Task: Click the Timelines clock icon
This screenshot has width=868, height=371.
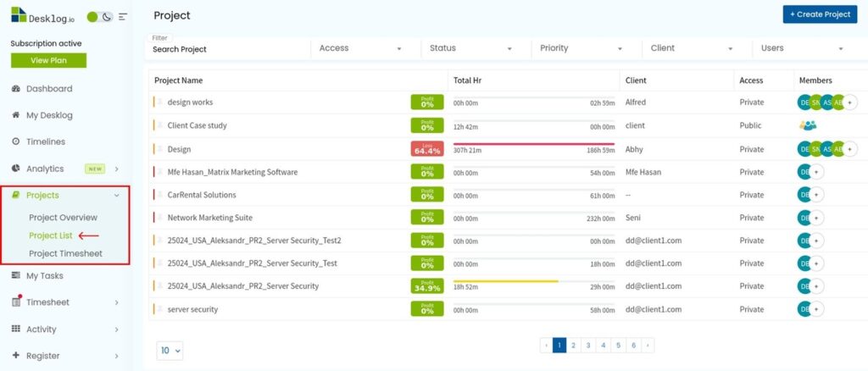Action: [16, 141]
